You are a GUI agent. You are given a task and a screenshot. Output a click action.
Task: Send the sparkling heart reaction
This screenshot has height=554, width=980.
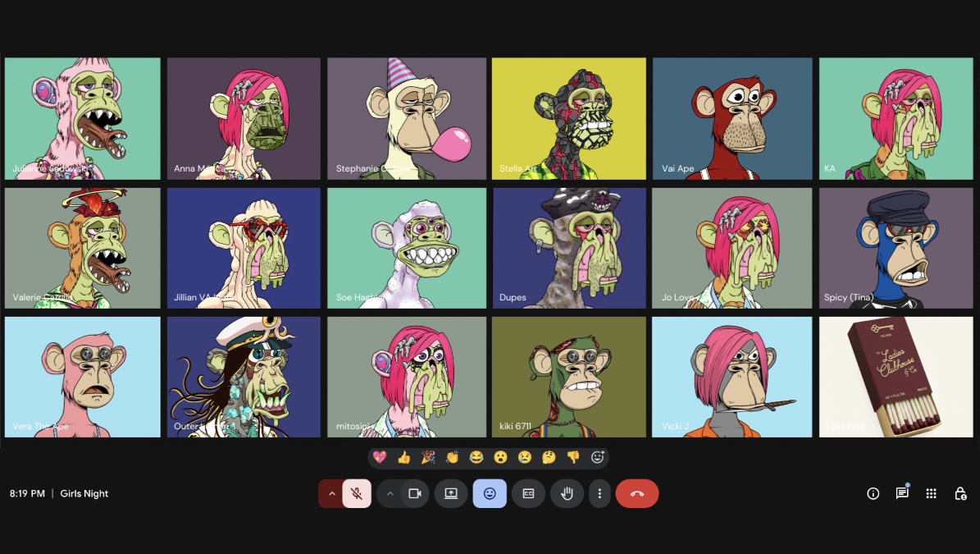[380, 457]
